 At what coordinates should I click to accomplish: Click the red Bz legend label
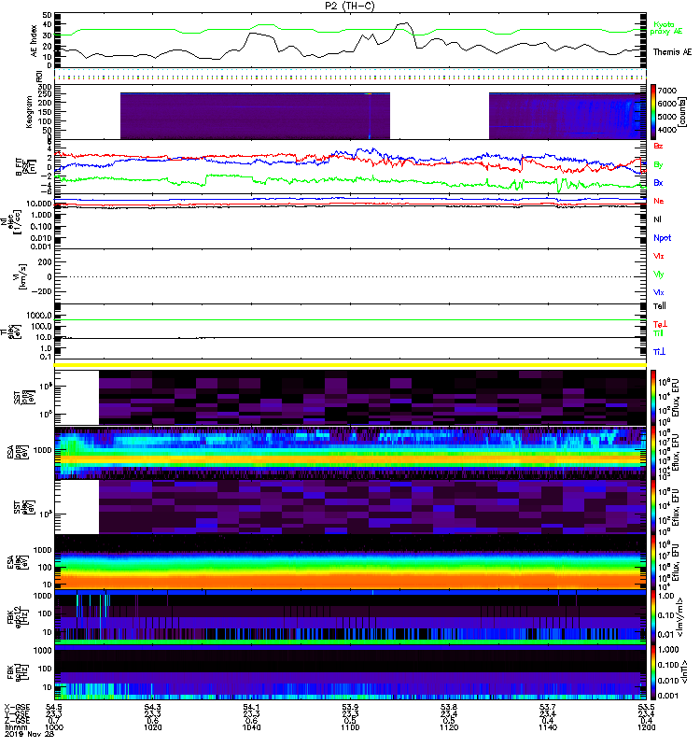pyautogui.click(x=658, y=147)
